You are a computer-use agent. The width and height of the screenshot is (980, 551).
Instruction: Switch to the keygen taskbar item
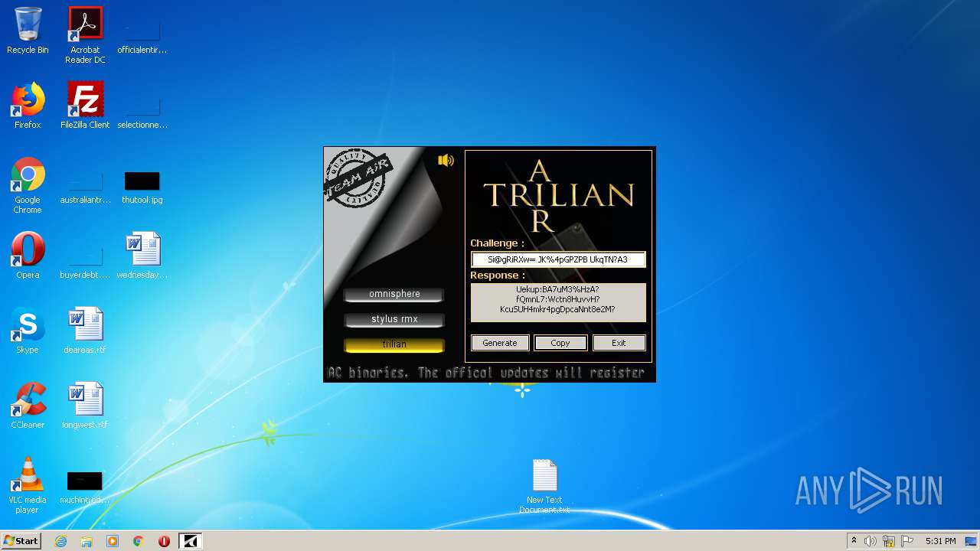pos(191,541)
